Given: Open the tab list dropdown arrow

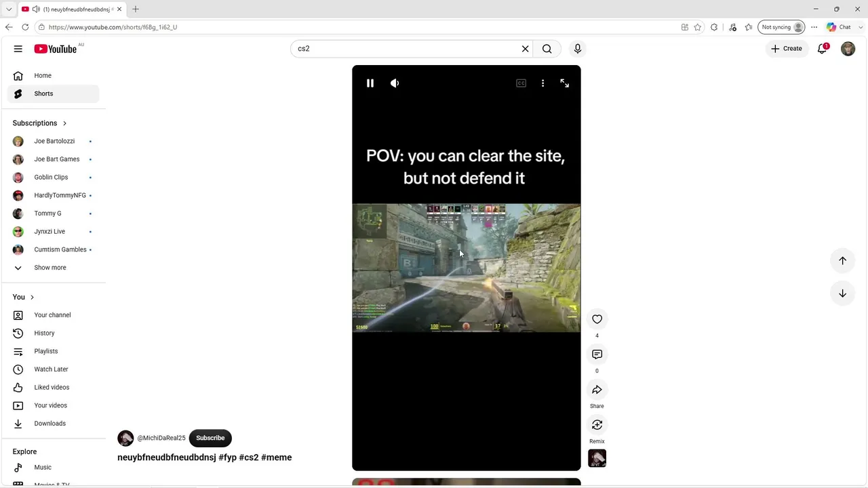Looking at the screenshot, I should 9,9.
